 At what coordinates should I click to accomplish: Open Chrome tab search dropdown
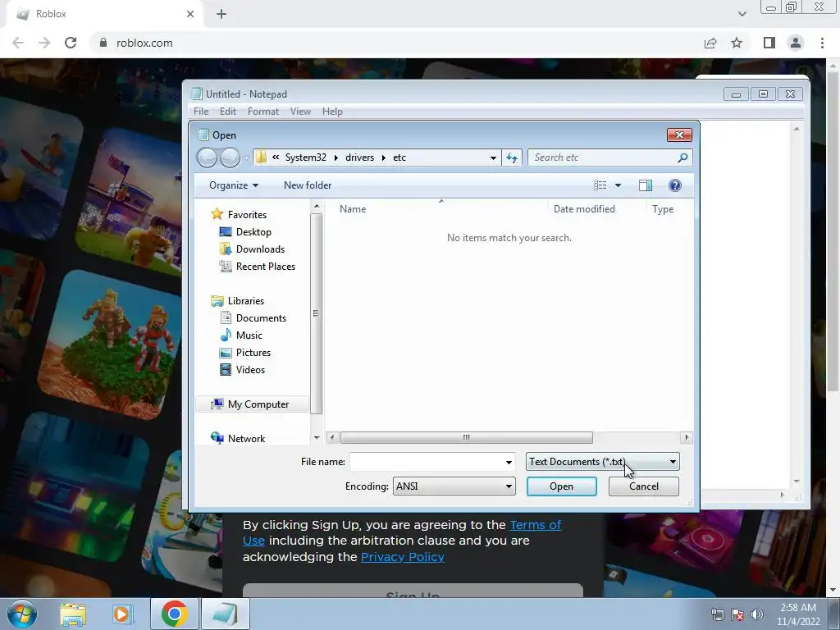click(742, 14)
